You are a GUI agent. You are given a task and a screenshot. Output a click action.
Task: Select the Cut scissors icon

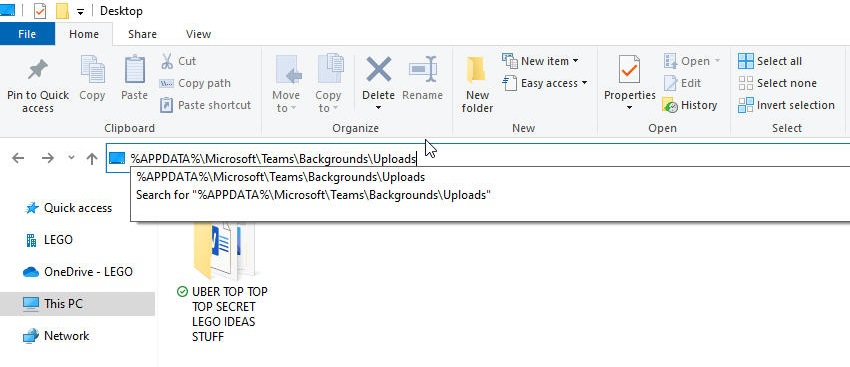(x=167, y=61)
